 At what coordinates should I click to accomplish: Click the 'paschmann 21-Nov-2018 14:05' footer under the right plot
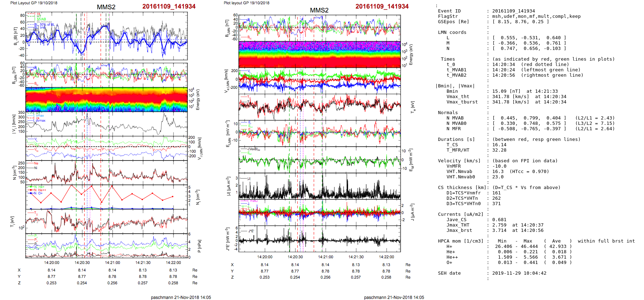[394, 297]
